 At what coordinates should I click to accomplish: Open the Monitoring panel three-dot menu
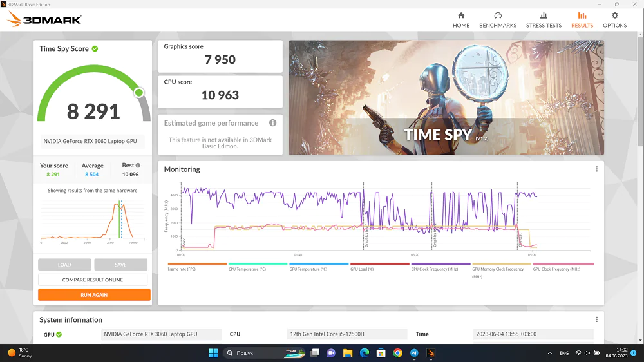point(596,169)
